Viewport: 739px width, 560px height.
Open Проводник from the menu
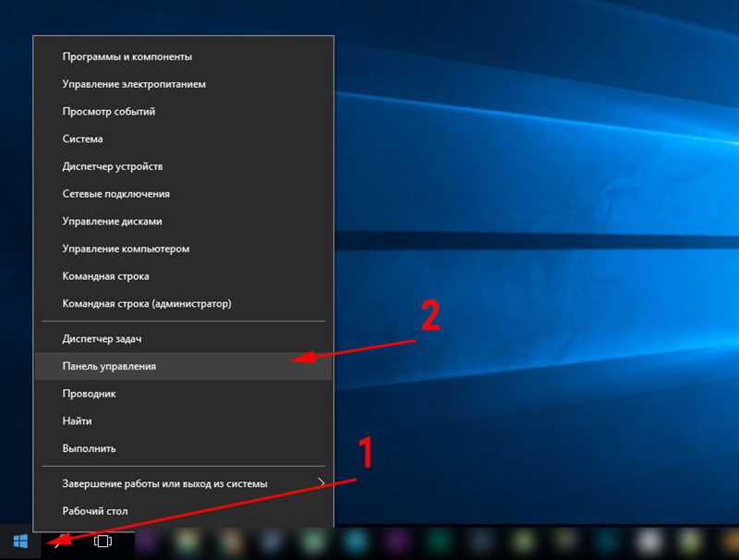(x=183, y=394)
